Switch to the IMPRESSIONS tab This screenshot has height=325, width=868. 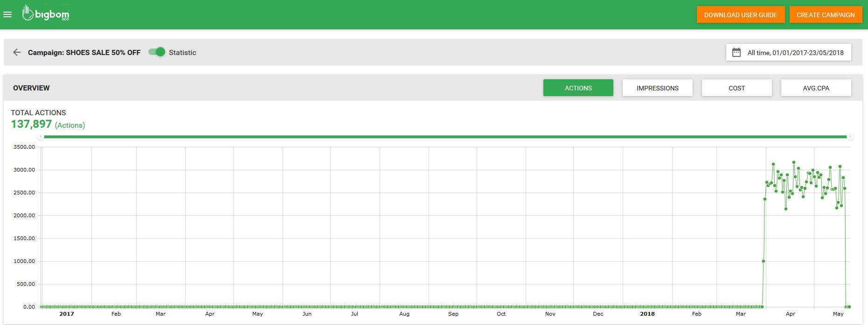pyautogui.click(x=657, y=88)
